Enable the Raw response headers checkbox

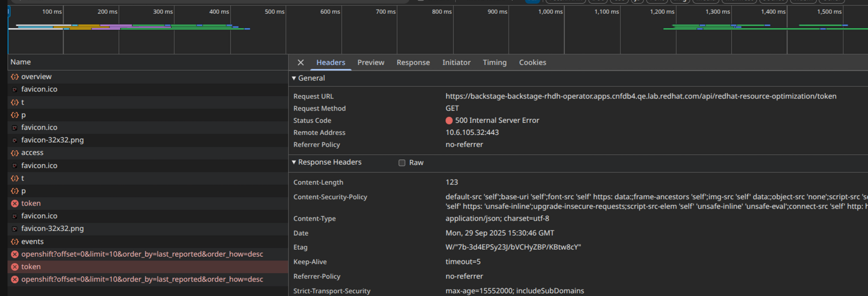coord(402,163)
